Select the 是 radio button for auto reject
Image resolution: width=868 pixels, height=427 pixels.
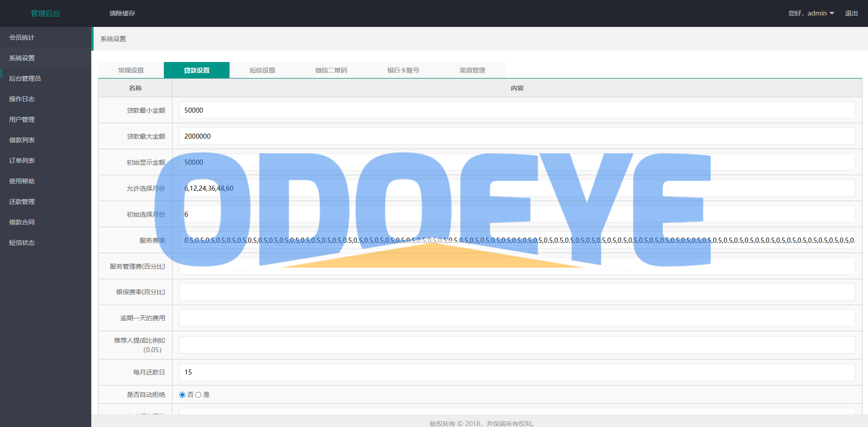pos(199,395)
